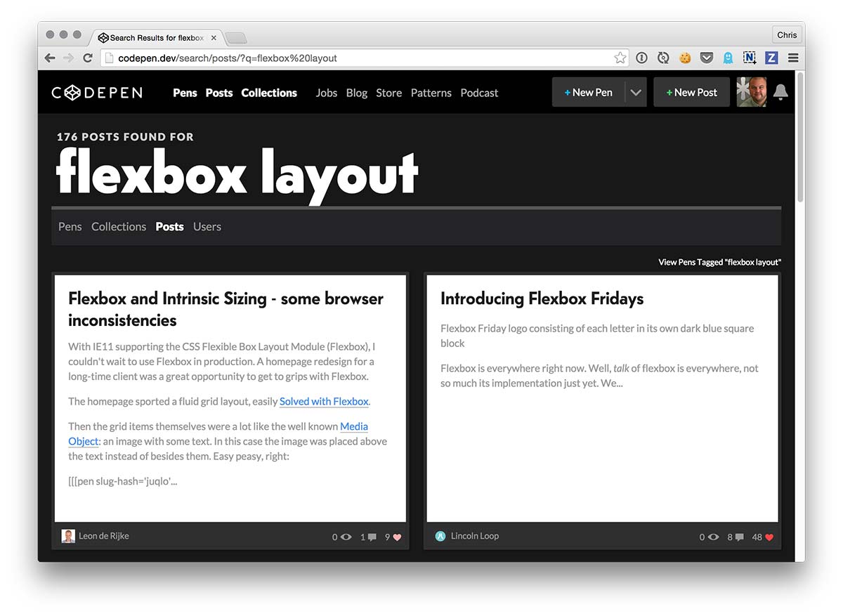Open Lincoln Loop author name
Screen dimensions: 843x616
(x=475, y=536)
